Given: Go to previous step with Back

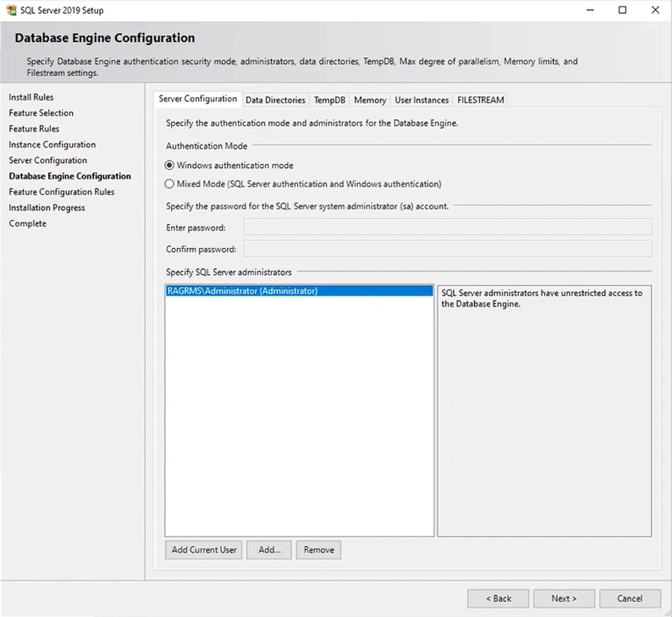Looking at the screenshot, I should pyautogui.click(x=498, y=598).
